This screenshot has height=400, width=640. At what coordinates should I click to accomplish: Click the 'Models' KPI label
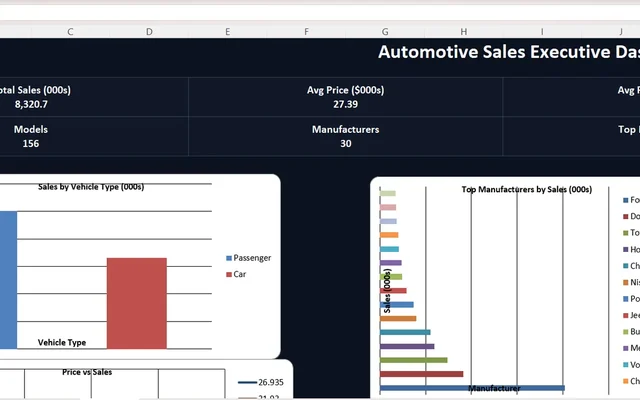coord(31,129)
